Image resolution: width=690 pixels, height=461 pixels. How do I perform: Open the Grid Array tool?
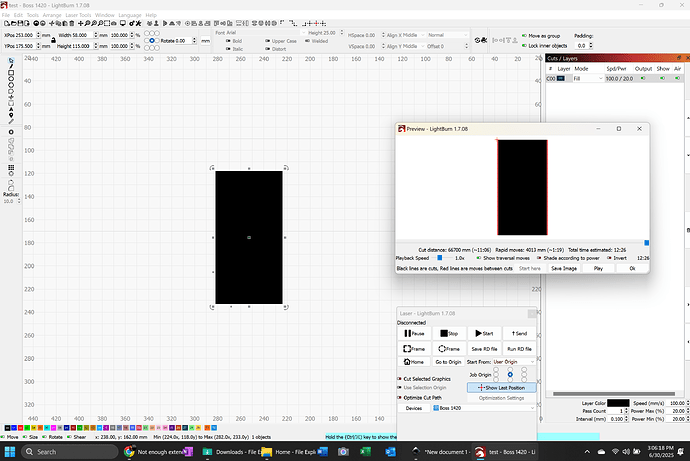click(11, 168)
